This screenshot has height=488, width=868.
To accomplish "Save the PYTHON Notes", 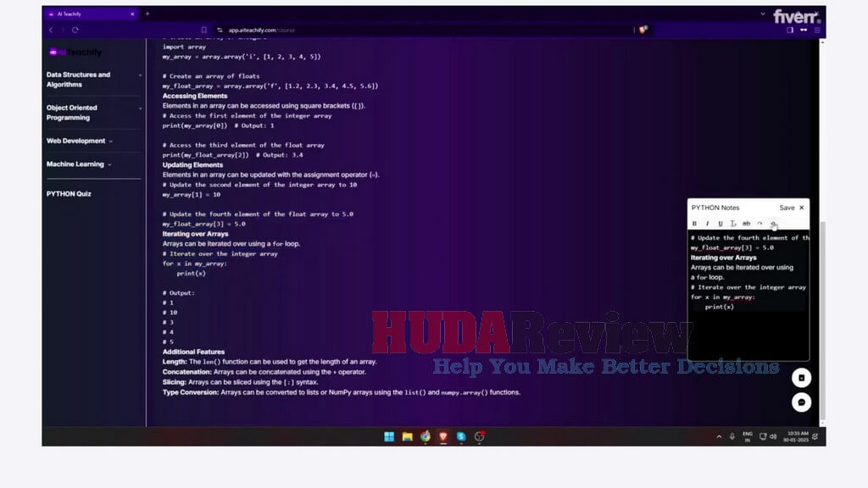I will [787, 208].
